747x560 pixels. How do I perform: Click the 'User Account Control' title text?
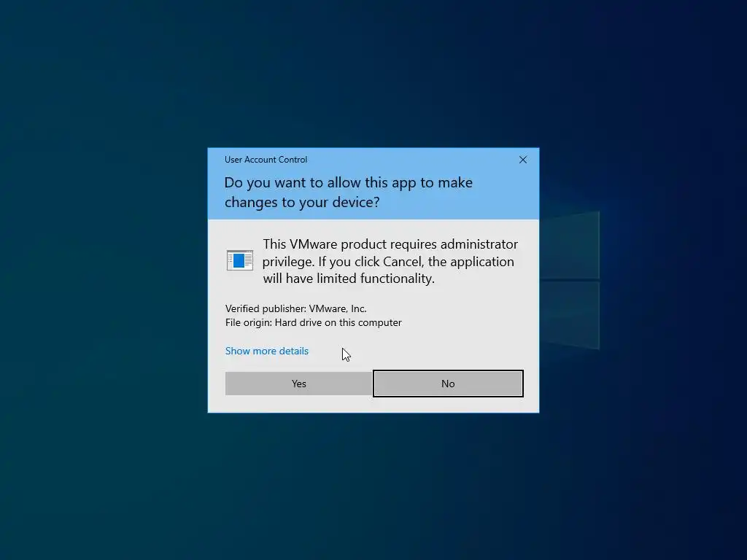[x=266, y=160]
